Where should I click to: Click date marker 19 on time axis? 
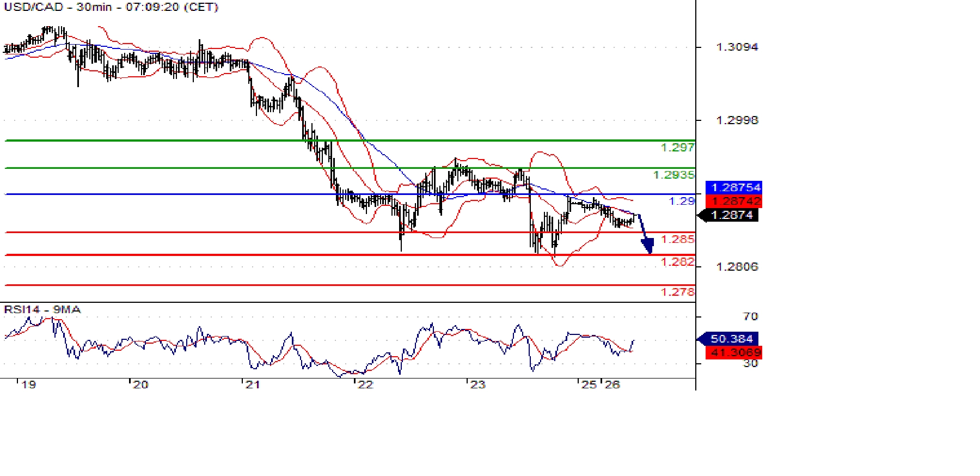tap(29, 385)
